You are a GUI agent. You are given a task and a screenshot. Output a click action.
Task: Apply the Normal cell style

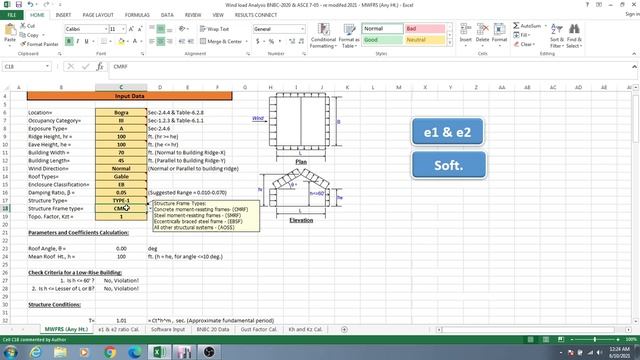click(382, 29)
